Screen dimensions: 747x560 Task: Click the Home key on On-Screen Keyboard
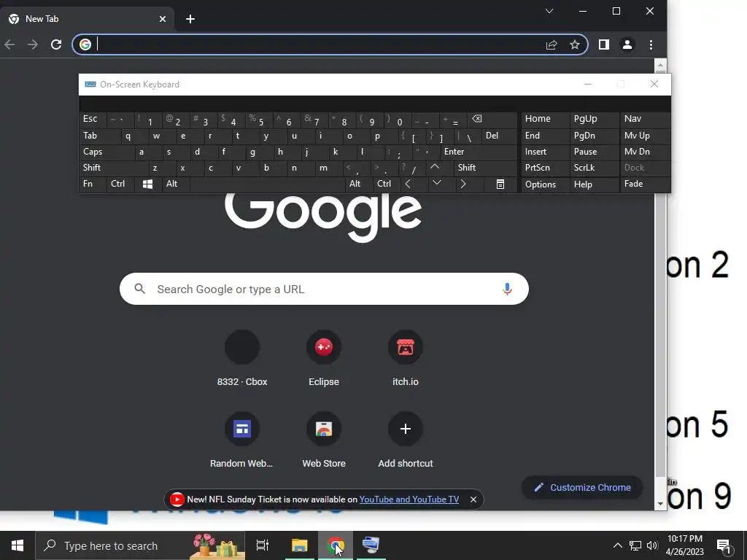coord(546,119)
